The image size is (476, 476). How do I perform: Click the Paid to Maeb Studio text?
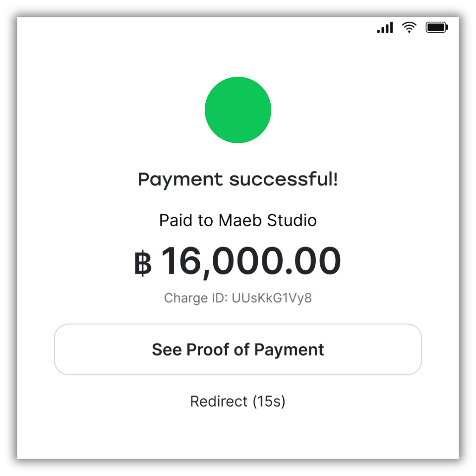click(x=238, y=220)
